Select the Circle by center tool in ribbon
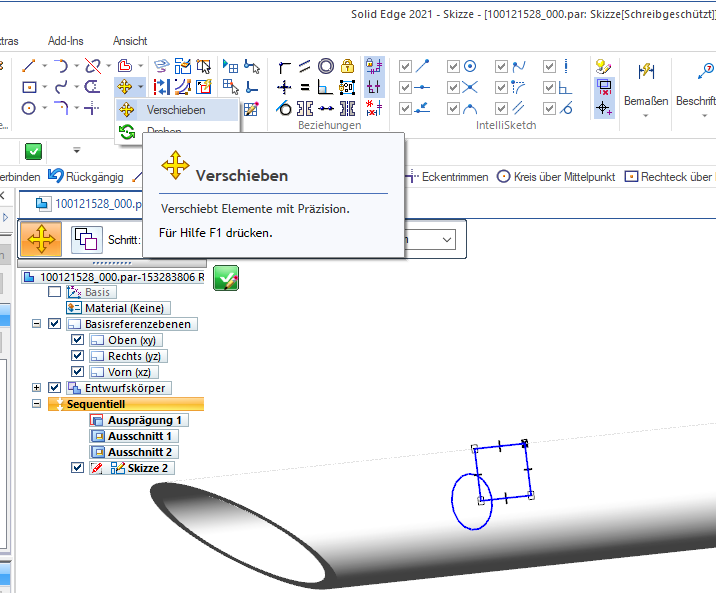Image resolution: width=716 pixels, height=593 pixels. click(29, 108)
